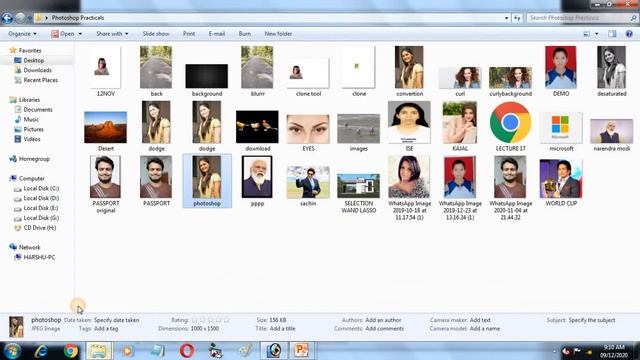Open Downloads in the navigation pane
The image size is (640, 360).
click(x=38, y=70)
